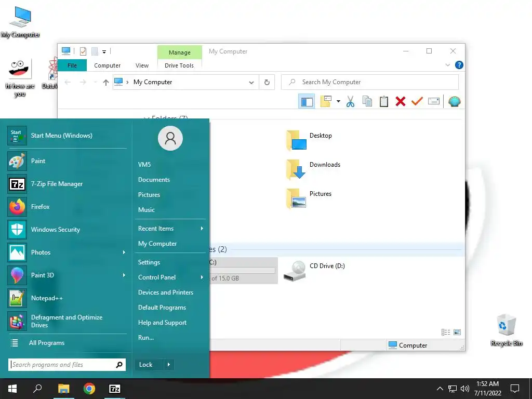
Task: Launch Paint 3D from Start menu
Action: (x=67, y=275)
